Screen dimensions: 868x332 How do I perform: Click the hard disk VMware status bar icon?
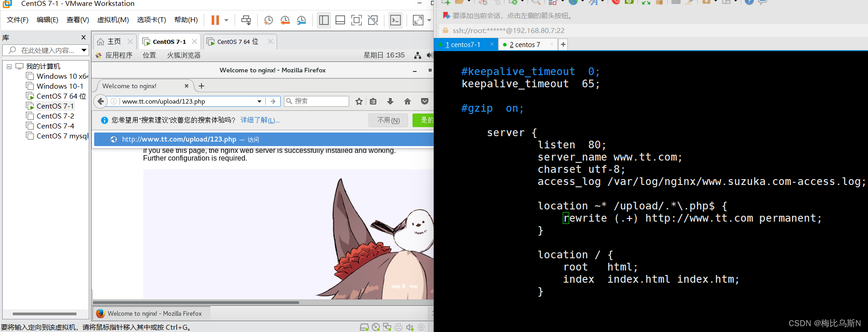pos(364,327)
